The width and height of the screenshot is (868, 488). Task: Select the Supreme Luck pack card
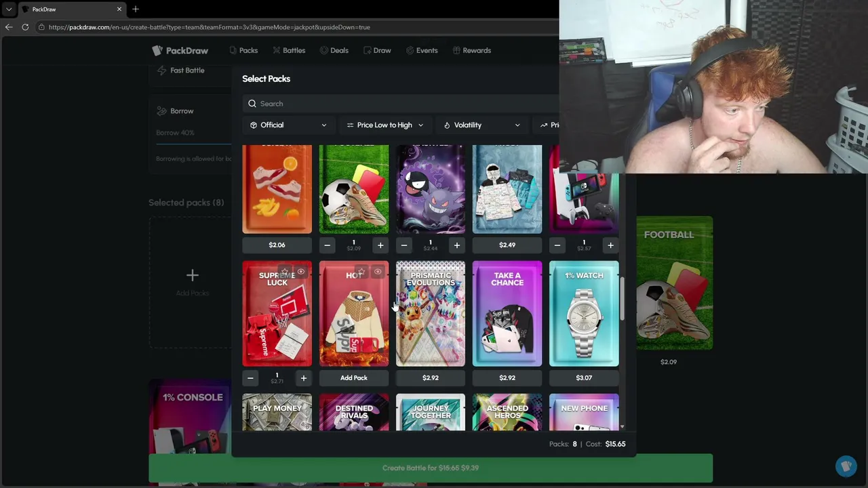[x=277, y=314]
